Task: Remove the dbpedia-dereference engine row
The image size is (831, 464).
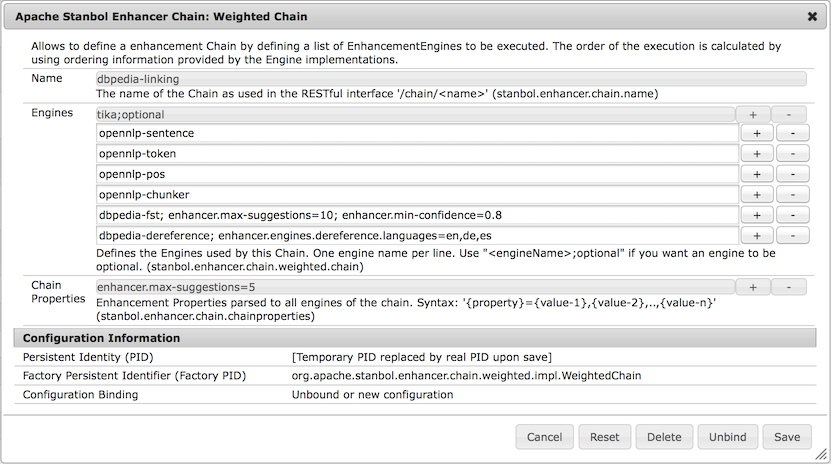Action: click(792, 236)
